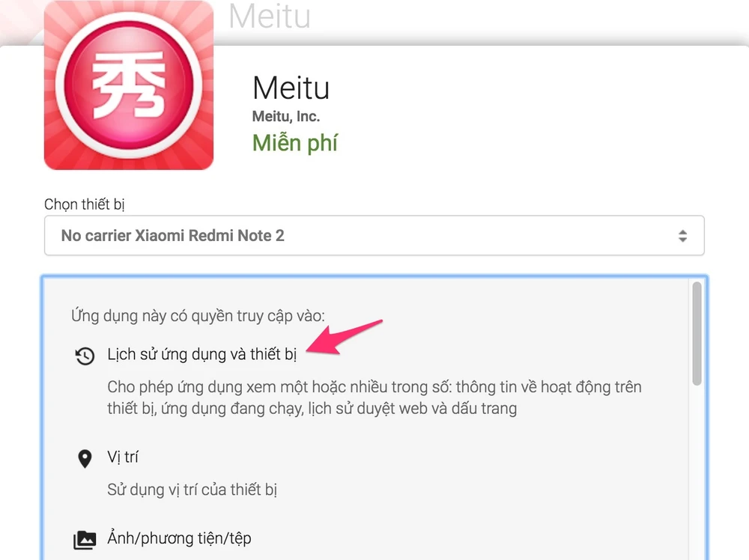Select the Vị trí permission heading

pyautogui.click(x=123, y=457)
